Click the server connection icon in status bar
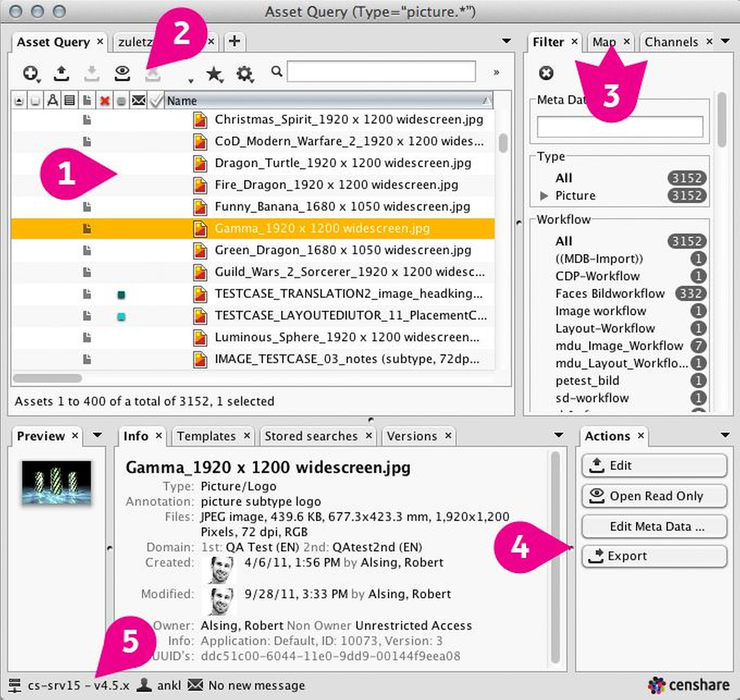 click(15, 685)
